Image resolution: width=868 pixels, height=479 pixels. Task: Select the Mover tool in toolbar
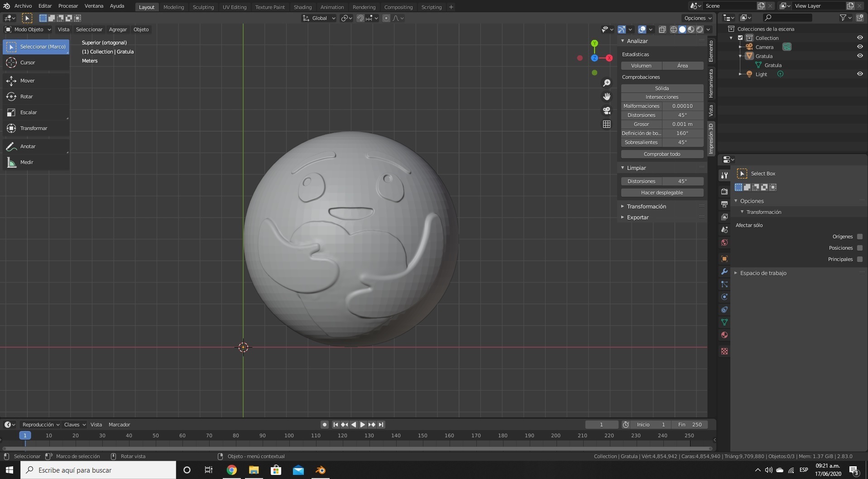tap(28, 81)
